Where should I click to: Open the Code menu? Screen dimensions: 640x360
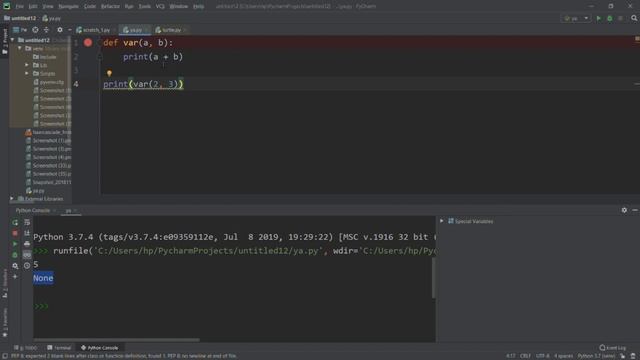point(89,6)
